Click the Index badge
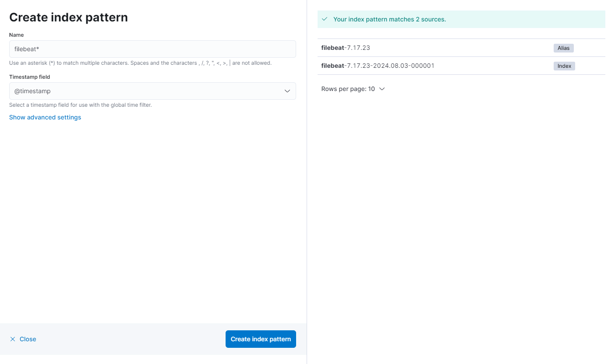 point(564,66)
